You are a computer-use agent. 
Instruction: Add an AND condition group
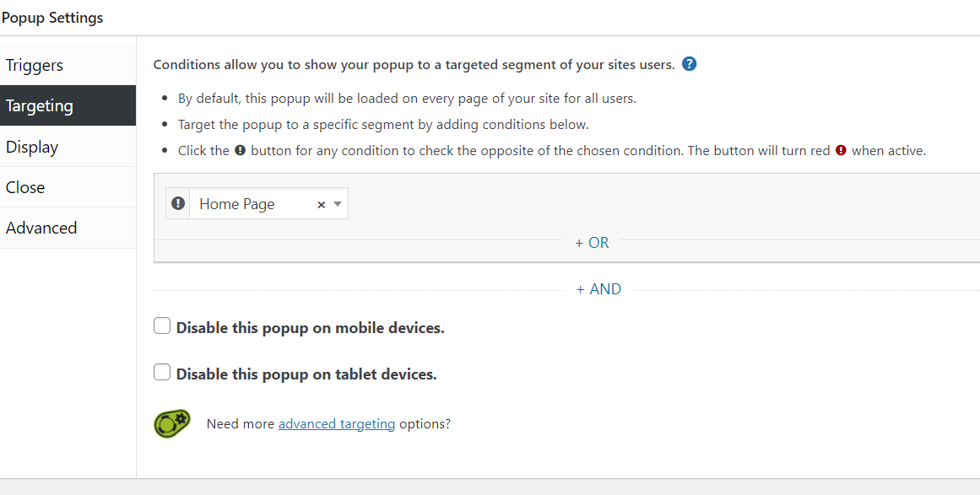[x=598, y=289]
